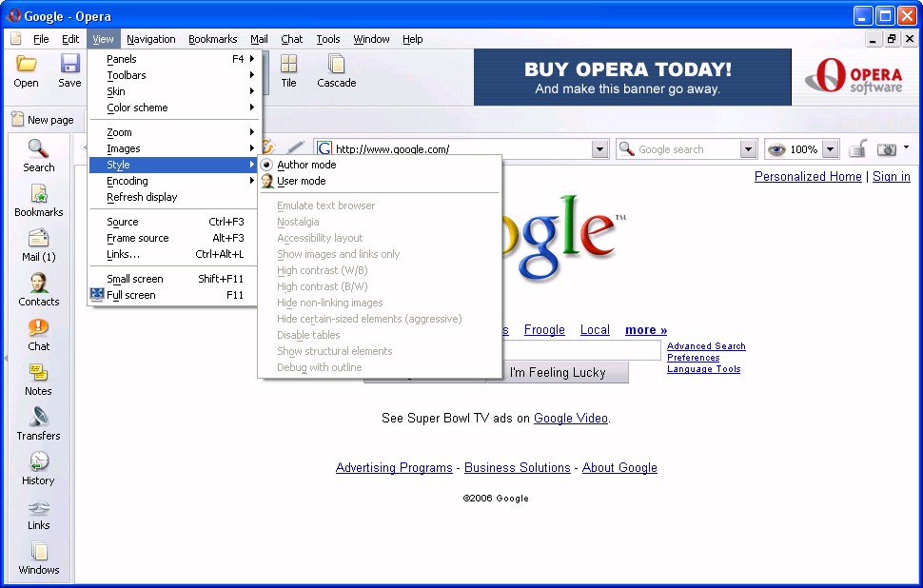Screen dimensions: 923x588
Task: Open the Notes panel icon
Action: click(x=39, y=379)
